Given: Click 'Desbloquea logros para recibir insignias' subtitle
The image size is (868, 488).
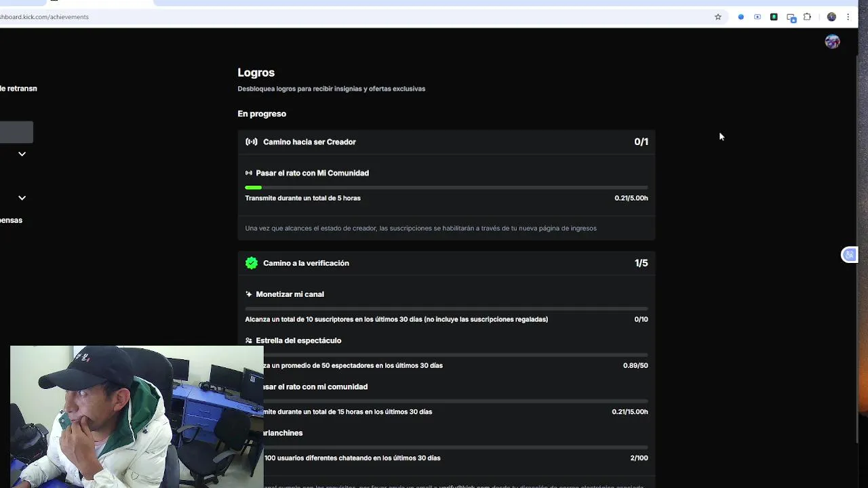Looking at the screenshot, I should 331,89.
